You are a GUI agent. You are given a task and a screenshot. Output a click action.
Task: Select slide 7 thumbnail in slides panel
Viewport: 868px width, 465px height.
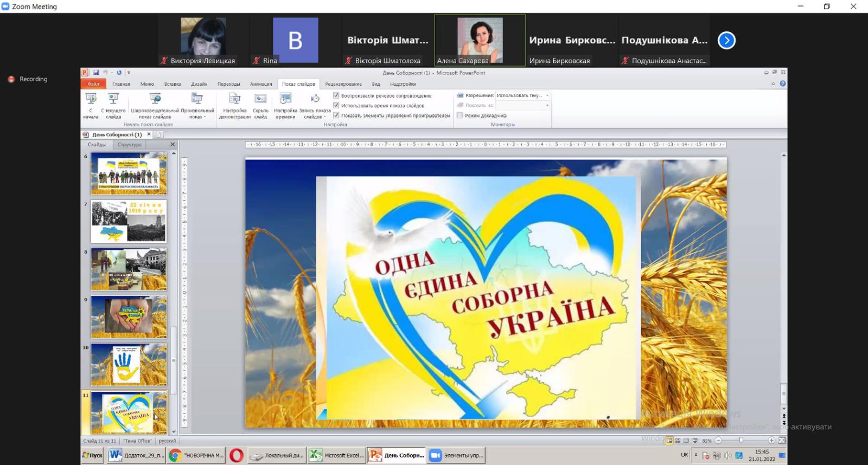(x=129, y=221)
